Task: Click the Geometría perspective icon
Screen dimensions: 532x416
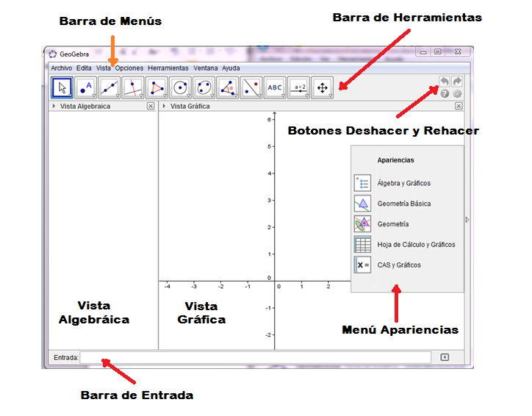Action: (x=362, y=224)
